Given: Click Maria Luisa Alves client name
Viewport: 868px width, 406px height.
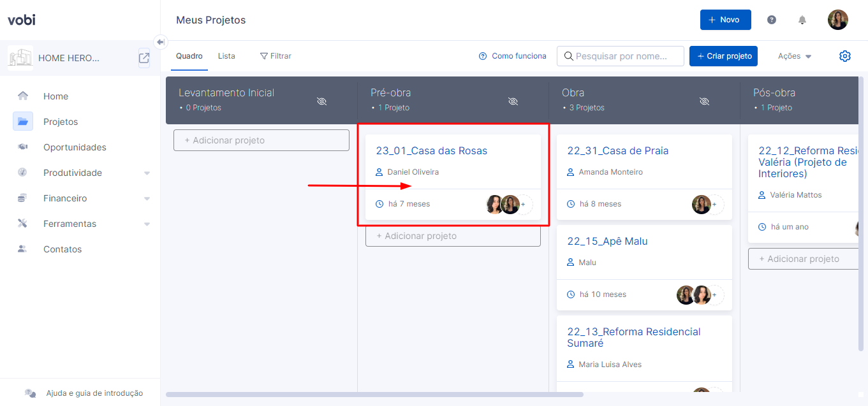Looking at the screenshot, I should point(610,365).
